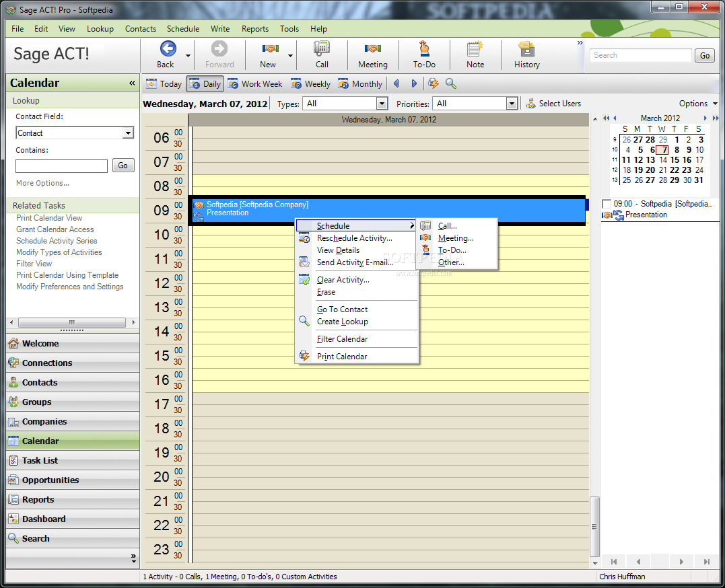725x588 pixels.
Task: Switch to Weekly calendar view
Action: [310, 83]
